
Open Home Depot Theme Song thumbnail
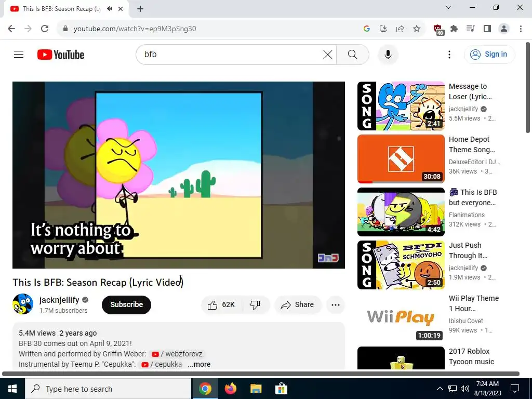(401, 159)
